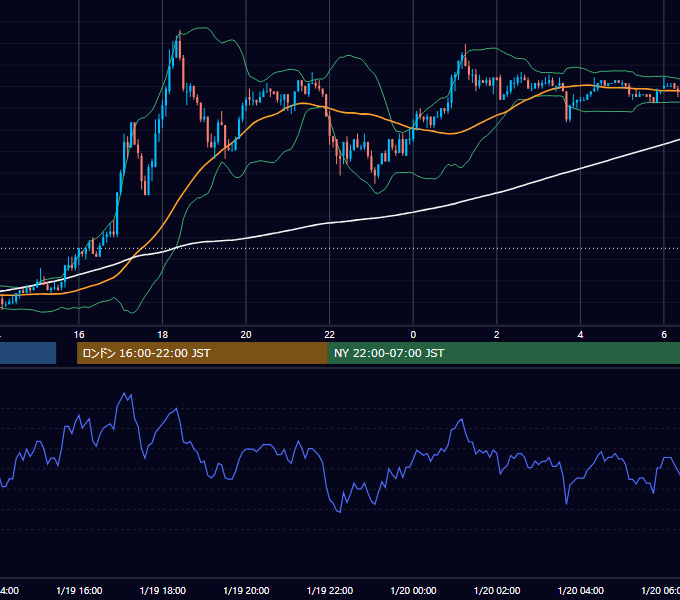Click the 1/19 22:00 time label
Screen dimensions: 680x600
330,590
